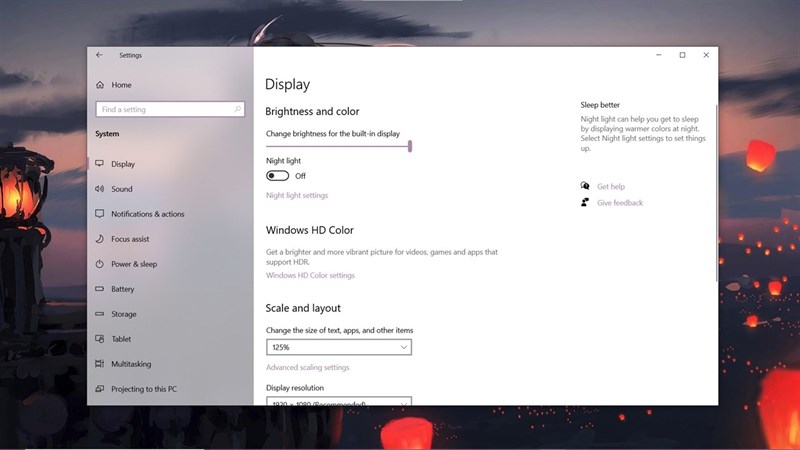Screen dimensions: 800x450
Task: Click the Find a setting search field
Action: pyautogui.click(x=170, y=109)
